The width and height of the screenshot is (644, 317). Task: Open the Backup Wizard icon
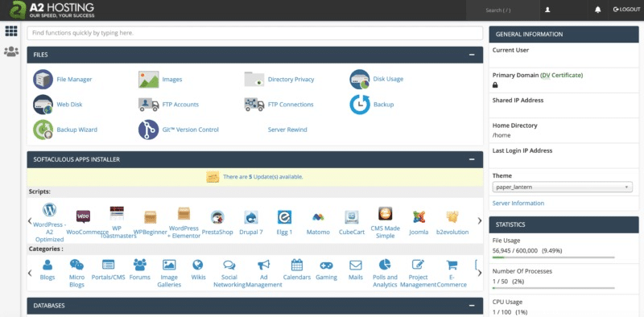click(43, 130)
